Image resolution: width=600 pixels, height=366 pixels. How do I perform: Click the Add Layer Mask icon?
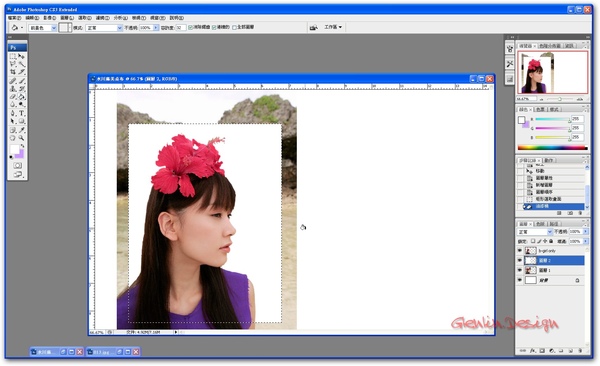coord(542,351)
